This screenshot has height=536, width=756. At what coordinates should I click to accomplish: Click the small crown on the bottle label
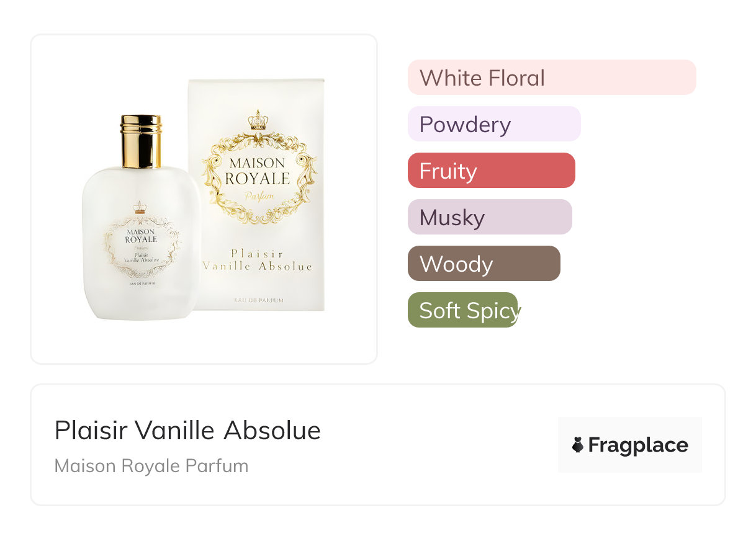pyautogui.click(x=139, y=207)
